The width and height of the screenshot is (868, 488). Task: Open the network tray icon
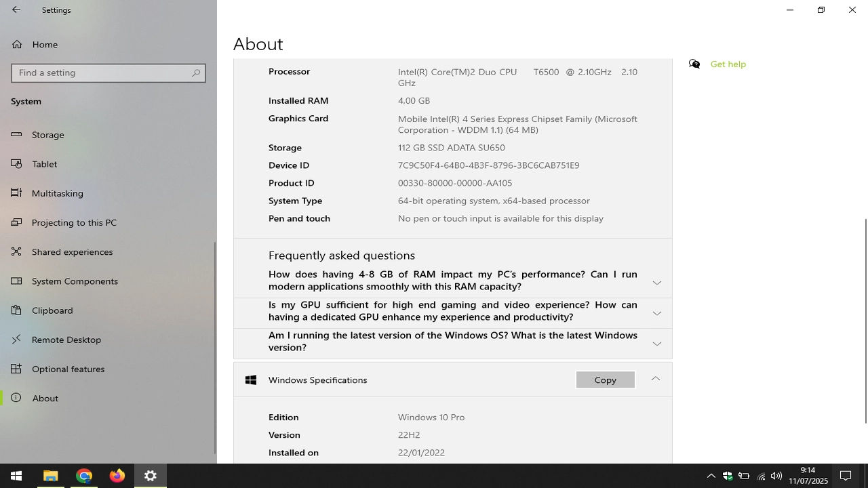tap(761, 476)
